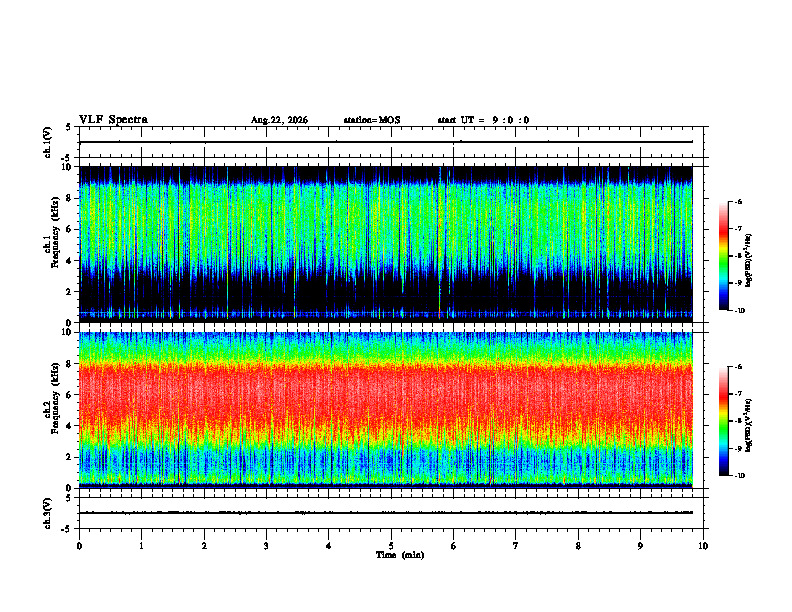Click the "start UT = 9 : 0 : 0" text
The height and width of the screenshot is (612, 792).
pyautogui.click(x=483, y=120)
